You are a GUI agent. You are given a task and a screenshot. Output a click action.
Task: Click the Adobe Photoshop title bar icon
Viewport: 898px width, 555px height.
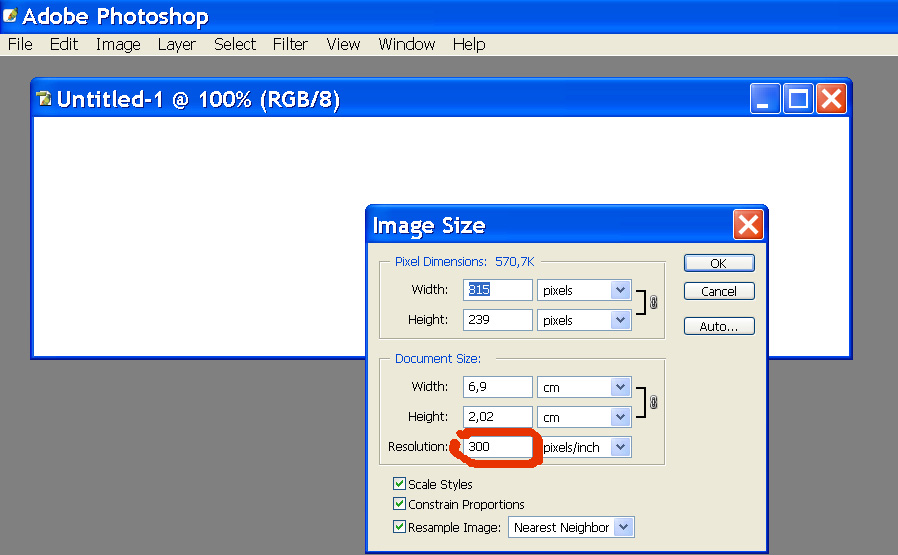pos(10,15)
